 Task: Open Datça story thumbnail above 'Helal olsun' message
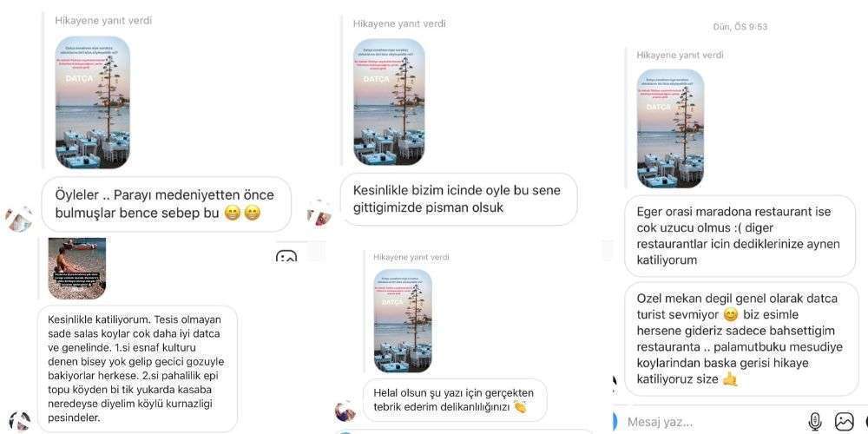403,321
